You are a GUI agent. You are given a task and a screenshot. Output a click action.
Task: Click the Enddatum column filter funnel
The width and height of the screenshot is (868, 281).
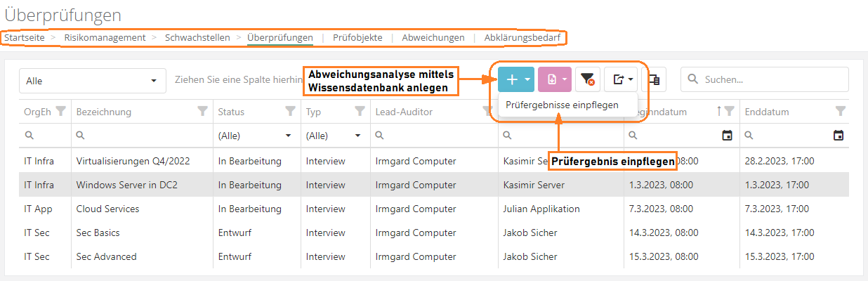(841, 111)
